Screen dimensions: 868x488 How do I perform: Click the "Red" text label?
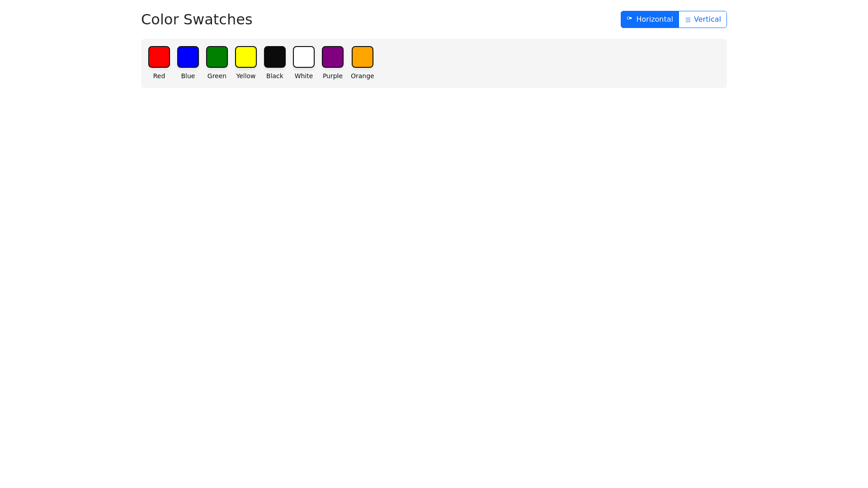tap(159, 76)
